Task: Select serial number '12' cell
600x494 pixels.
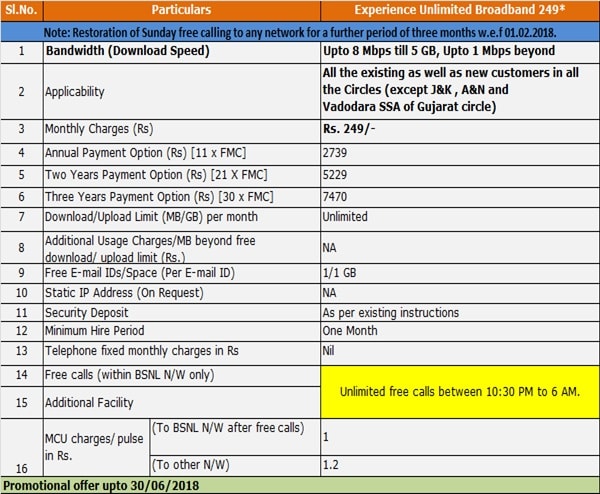Action: point(21,331)
